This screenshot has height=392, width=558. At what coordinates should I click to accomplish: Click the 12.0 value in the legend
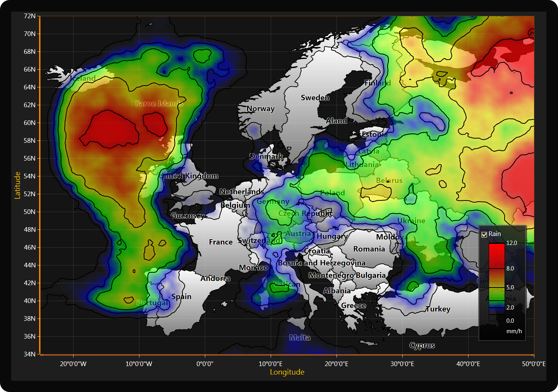(x=512, y=243)
